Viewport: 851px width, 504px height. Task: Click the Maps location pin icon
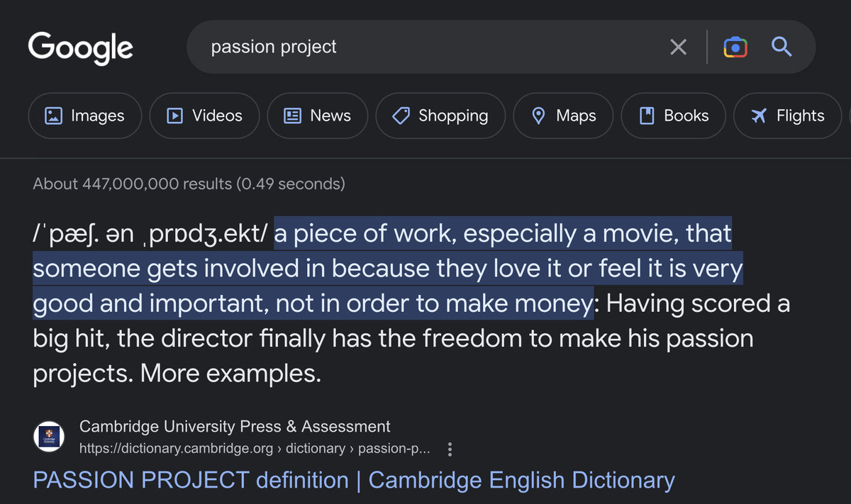click(x=539, y=116)
